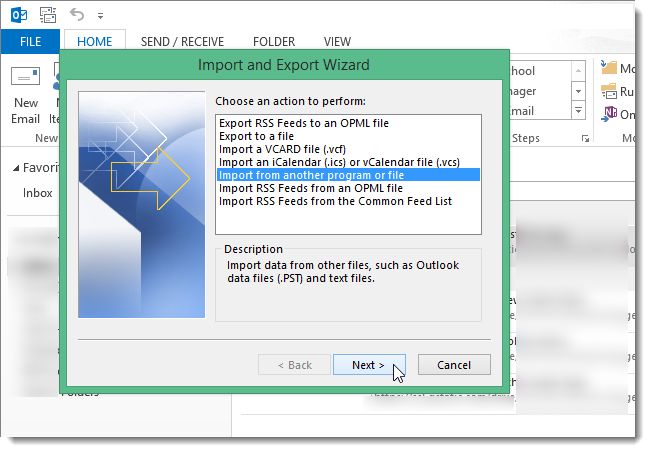Click the Move folder icon in ribbon
Image resolution: width=650 pixels, height=452 pixels.
[x=609, y=67]
